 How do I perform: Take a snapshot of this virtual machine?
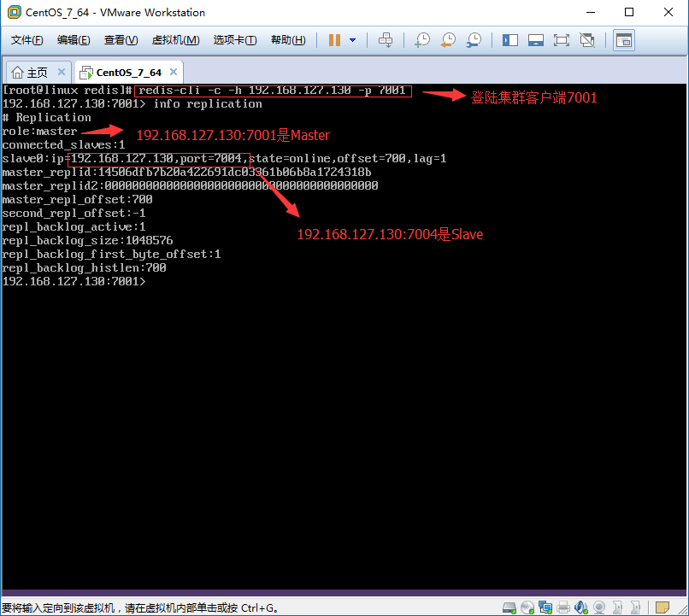pos(422,40)
